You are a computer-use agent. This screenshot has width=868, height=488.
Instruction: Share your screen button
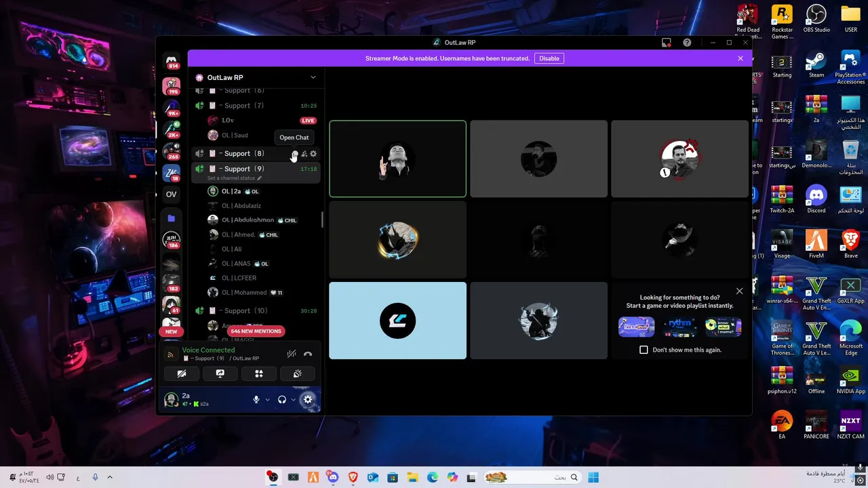(220, 373)
